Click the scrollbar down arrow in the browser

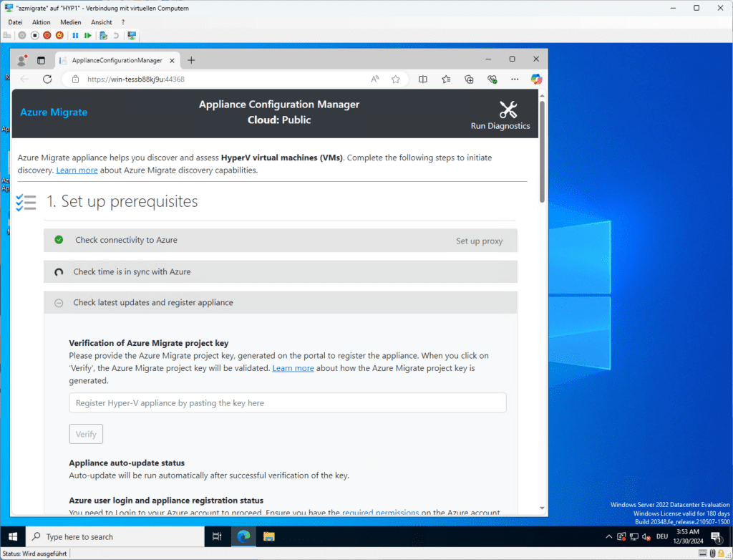click(x=543, y=508)
